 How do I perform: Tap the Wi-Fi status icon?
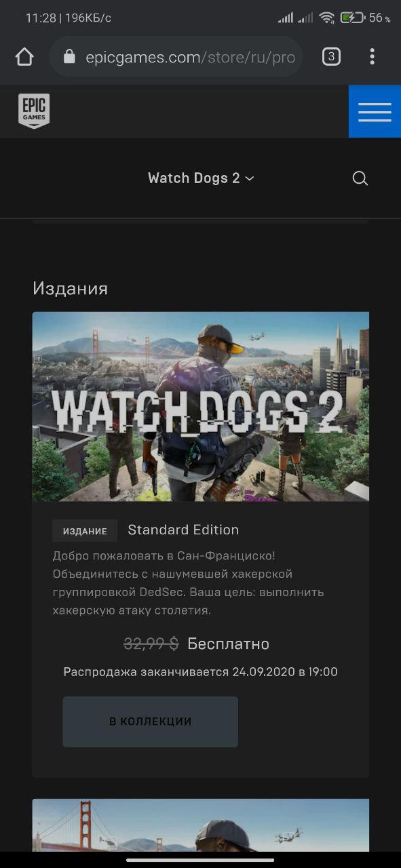[327, 18]
